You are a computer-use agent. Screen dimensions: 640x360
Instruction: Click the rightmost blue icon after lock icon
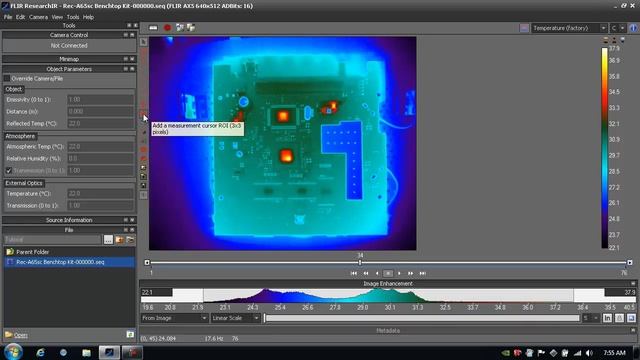tap(631, 318)
